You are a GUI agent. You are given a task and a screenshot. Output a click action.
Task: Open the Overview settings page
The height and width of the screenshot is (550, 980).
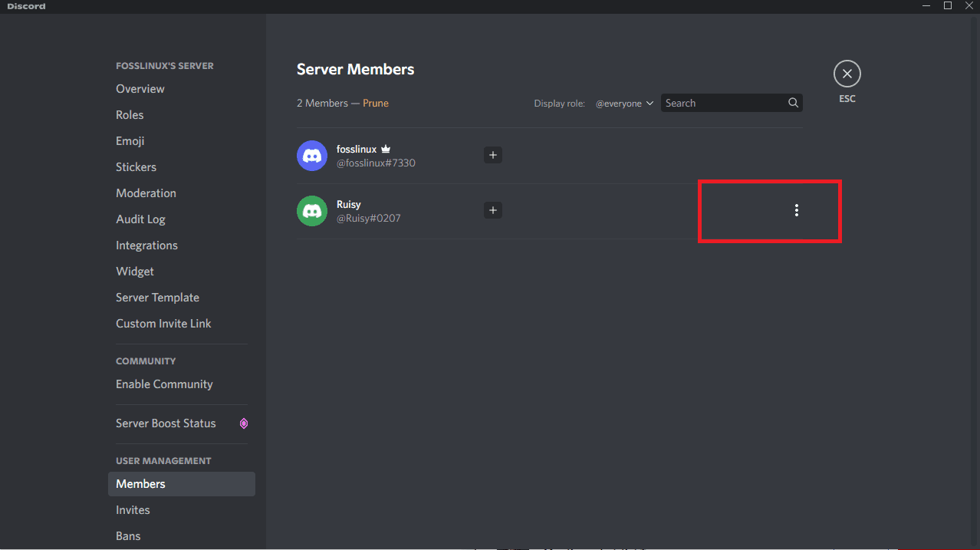click(x=140, y=89)
